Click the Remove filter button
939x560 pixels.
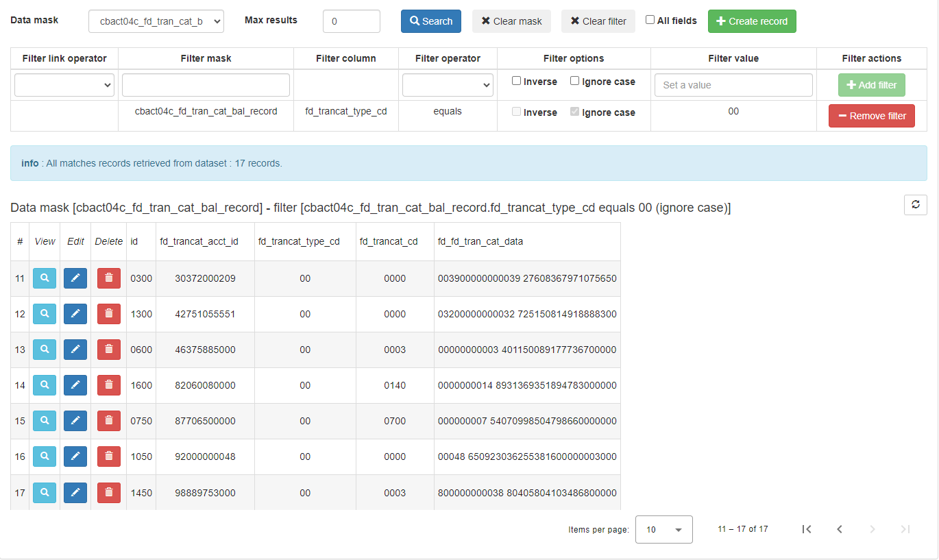click(x=871, y=115)
